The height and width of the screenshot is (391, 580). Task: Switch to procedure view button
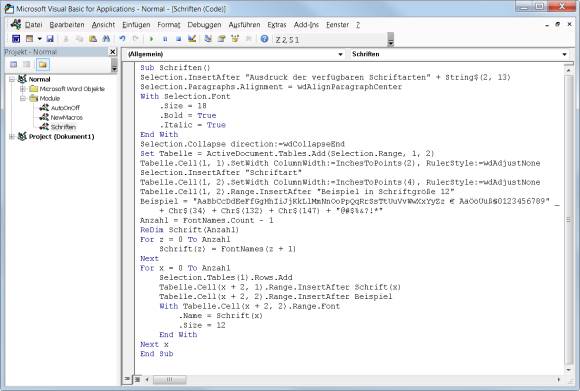coord(127,379)
